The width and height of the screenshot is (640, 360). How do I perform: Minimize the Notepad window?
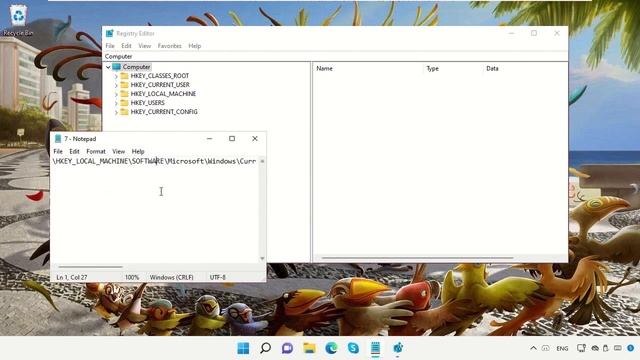click(209, 139)
